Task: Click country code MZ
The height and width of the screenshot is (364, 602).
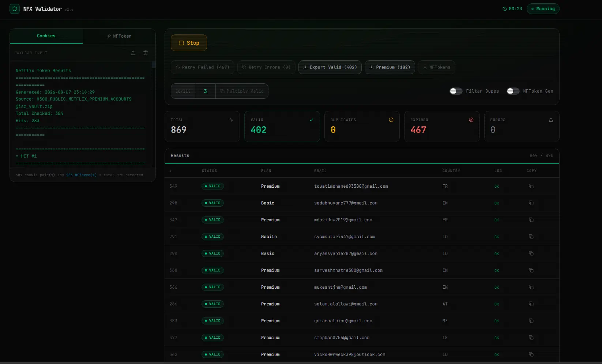Action: [x=445, y=321]
